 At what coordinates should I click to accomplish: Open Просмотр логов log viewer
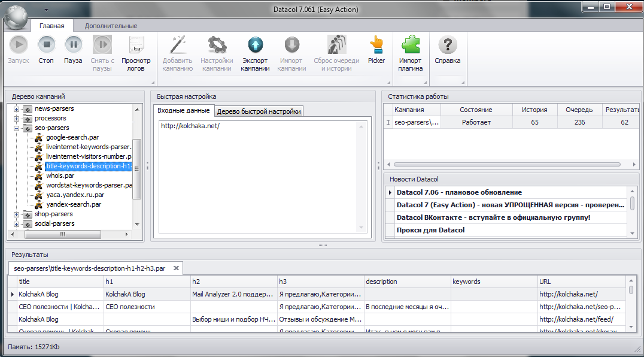pos(136,45)
